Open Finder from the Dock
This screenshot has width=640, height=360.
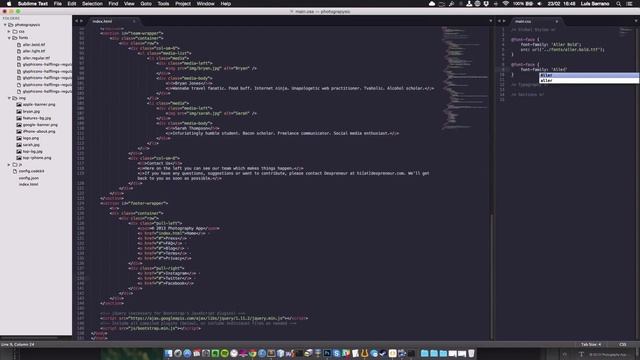(x=169, y=353)
